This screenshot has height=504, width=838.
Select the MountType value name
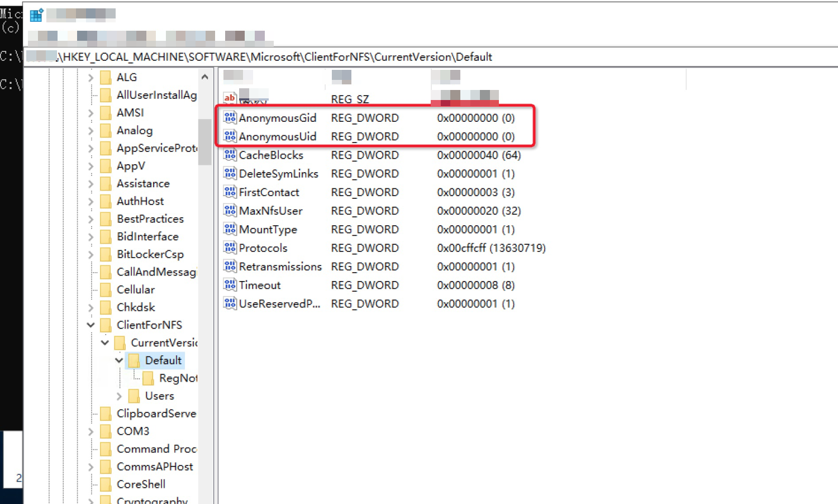click(x=268, y=229)
